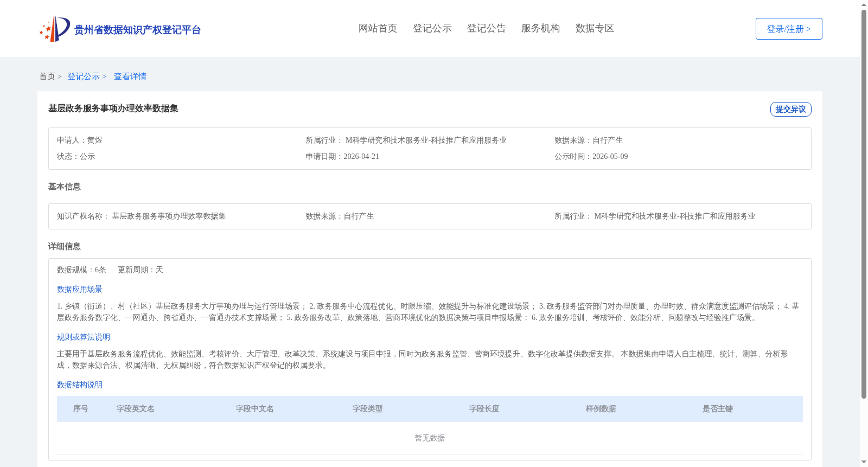868x467 pixels.
Task: Click the 更新周期：天 text
Action: tap(141, 270)
